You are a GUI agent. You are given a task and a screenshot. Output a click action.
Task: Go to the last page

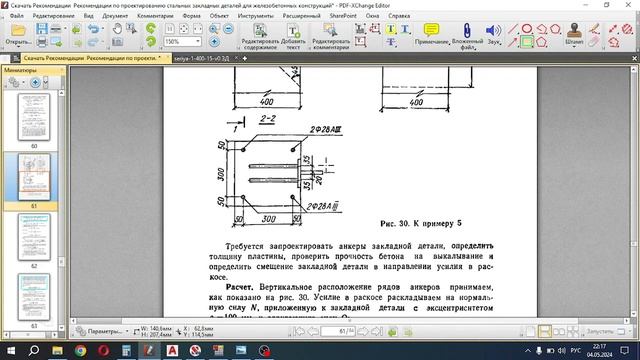(x=377, y=331)
